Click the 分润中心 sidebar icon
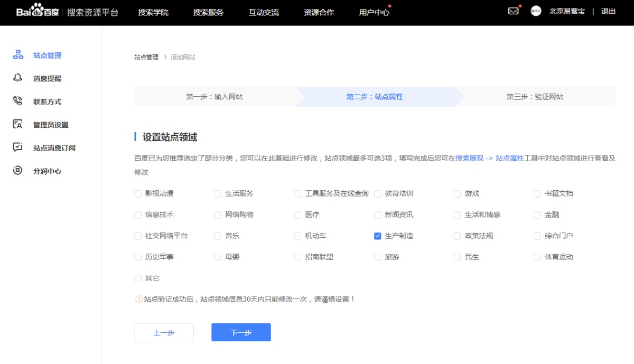634x364 pixels. click(18, 171)
